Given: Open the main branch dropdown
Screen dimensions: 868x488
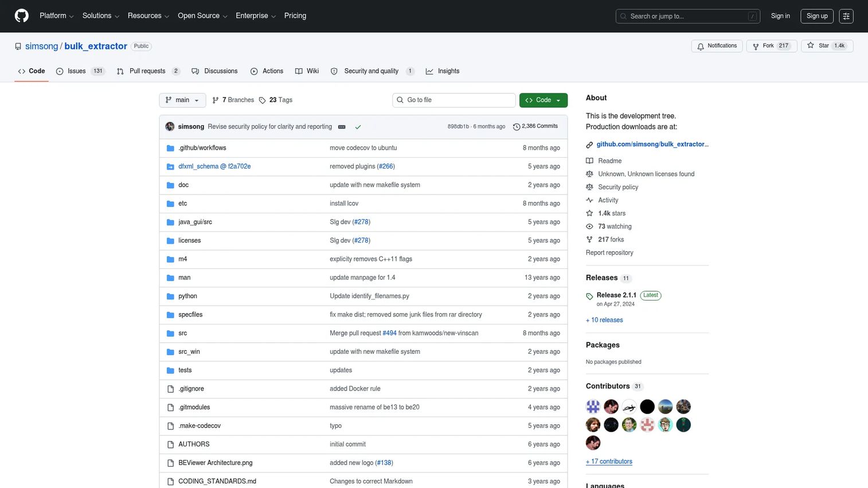Looking at the screenshot, I should pyautogui.click(x=182, y=100).
